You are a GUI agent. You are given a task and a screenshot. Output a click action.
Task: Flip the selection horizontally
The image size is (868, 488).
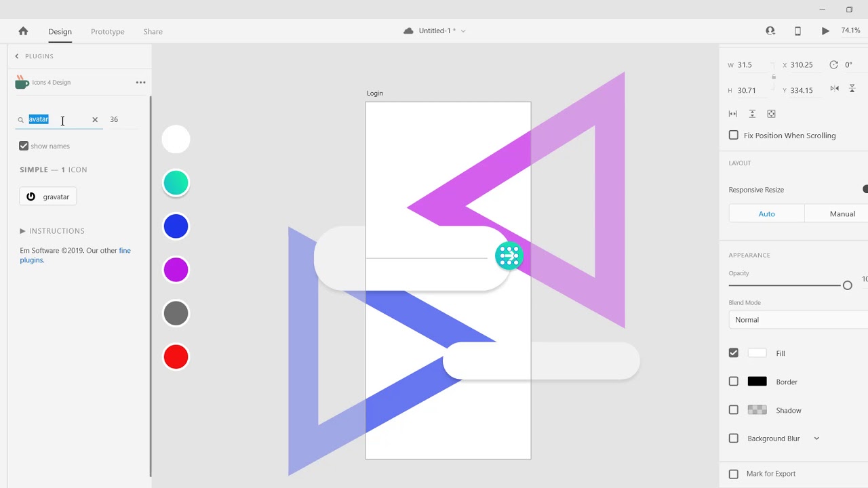coord(834,89)
